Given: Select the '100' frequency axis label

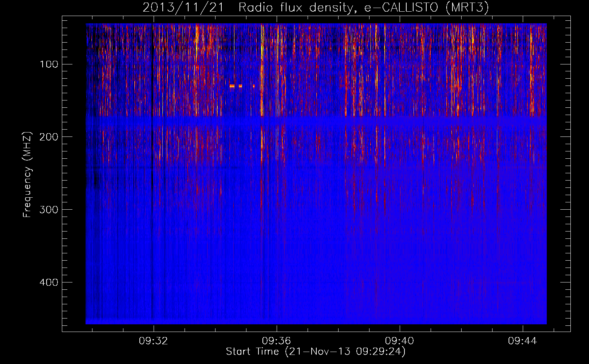Looking at the screenshot, I should [x=49, y=64].
